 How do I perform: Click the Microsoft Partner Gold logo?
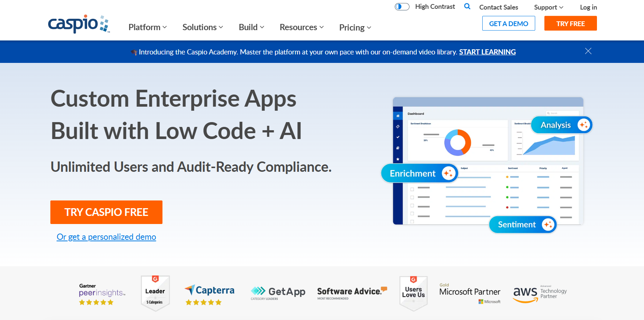[x=470, y=293]
